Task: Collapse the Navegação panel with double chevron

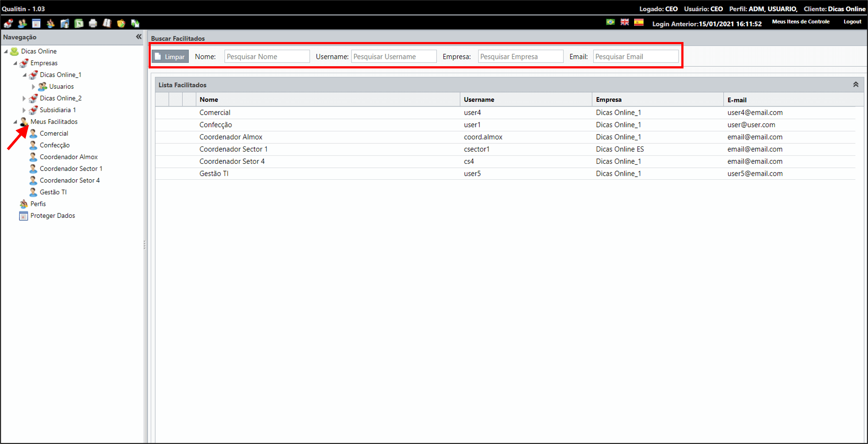Action: coord(139,37)
